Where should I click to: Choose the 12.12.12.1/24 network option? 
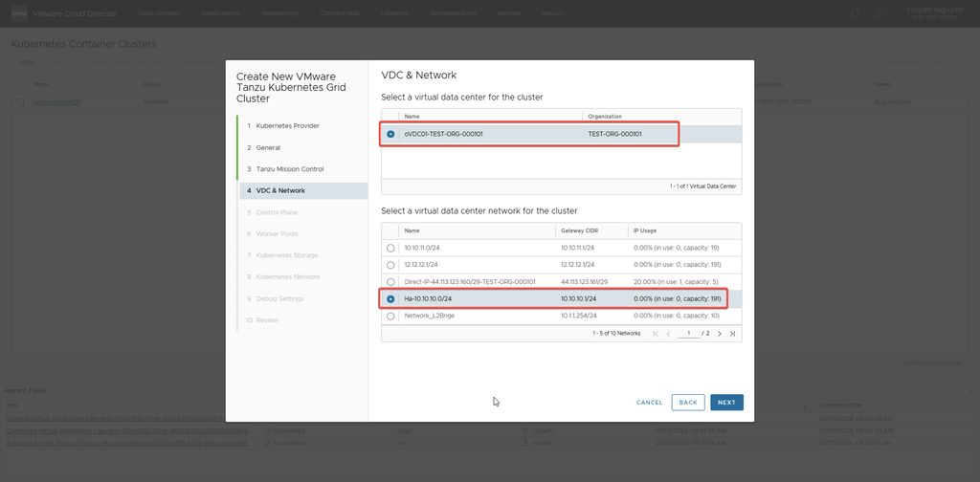tap(390, 265)
